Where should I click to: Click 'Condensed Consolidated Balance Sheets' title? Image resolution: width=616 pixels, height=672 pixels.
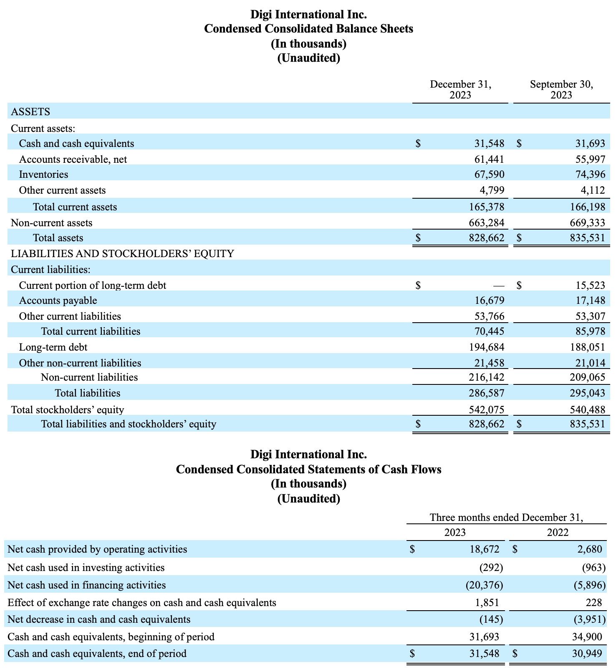[308, 29]
